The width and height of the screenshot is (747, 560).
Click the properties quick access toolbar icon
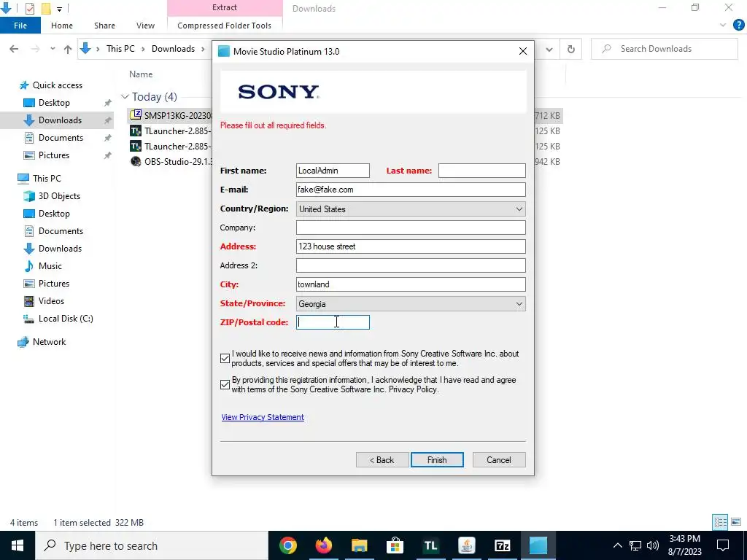[x=29, y=8]
